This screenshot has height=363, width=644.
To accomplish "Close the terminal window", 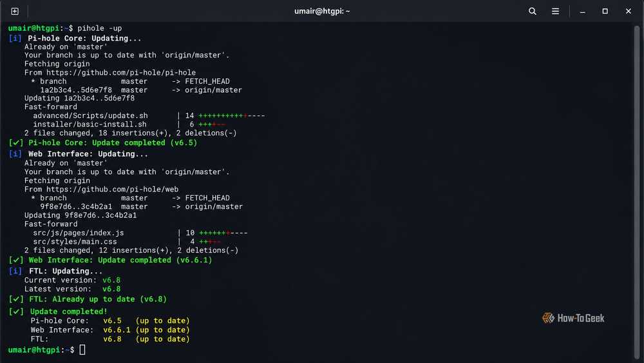I will click(629, 11).
